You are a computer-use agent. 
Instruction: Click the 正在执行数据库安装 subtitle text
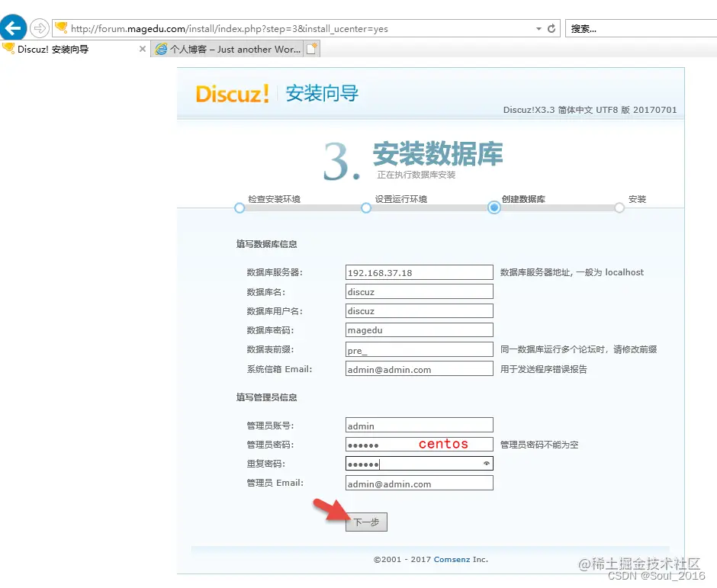coord(416,175)
